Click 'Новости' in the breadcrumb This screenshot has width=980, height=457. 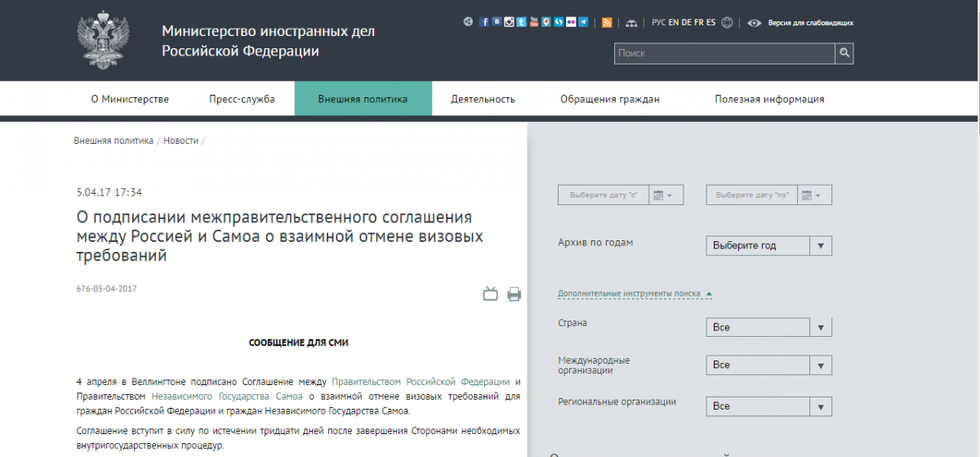(x=180, y=141)
